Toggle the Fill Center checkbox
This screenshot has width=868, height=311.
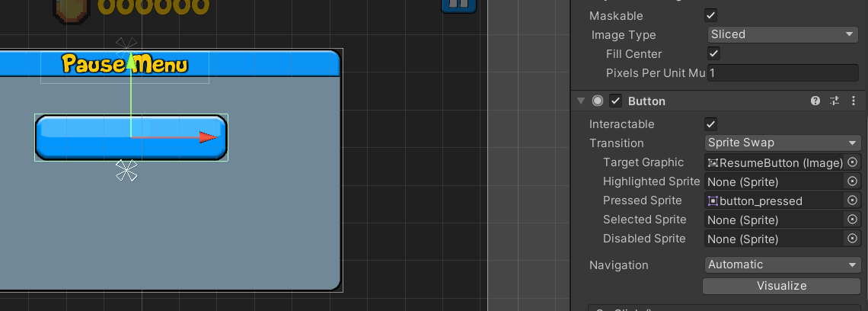pyautogui.click(x=714, y=54)
